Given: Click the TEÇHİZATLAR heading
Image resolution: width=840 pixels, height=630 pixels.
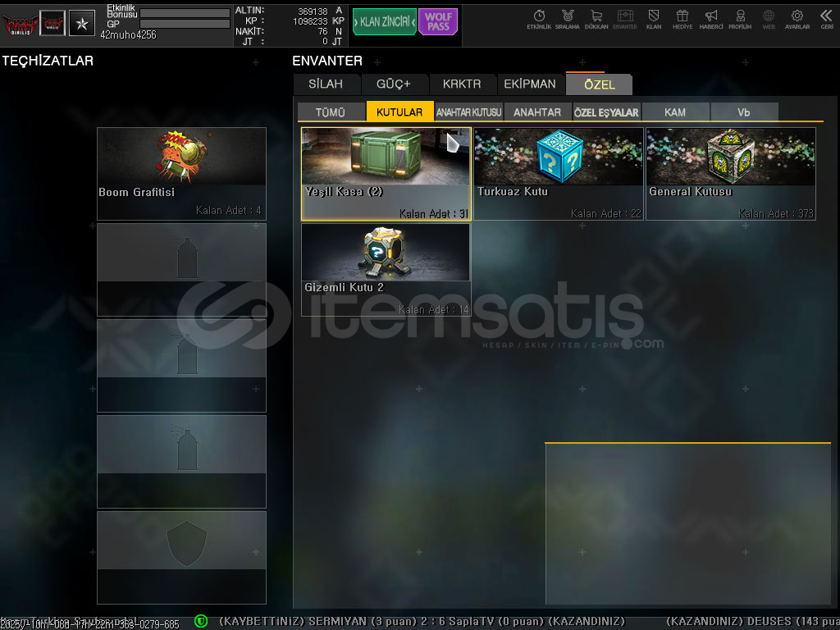Looking at the screenshot, I should [48, 61].
